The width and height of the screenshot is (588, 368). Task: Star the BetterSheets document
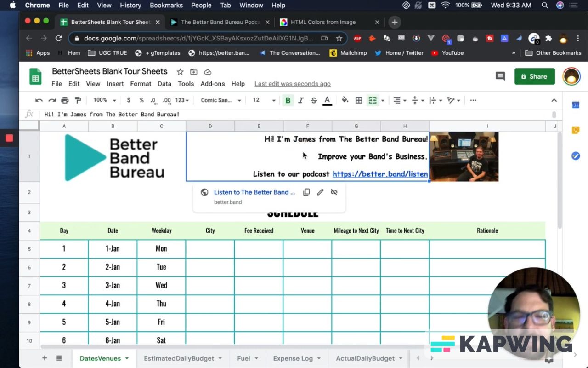coord(180,72)
